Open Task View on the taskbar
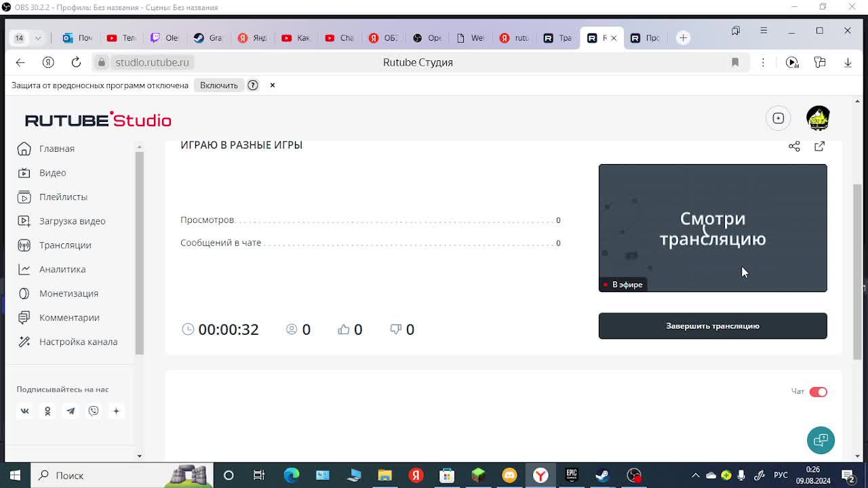 pos(259,475)
